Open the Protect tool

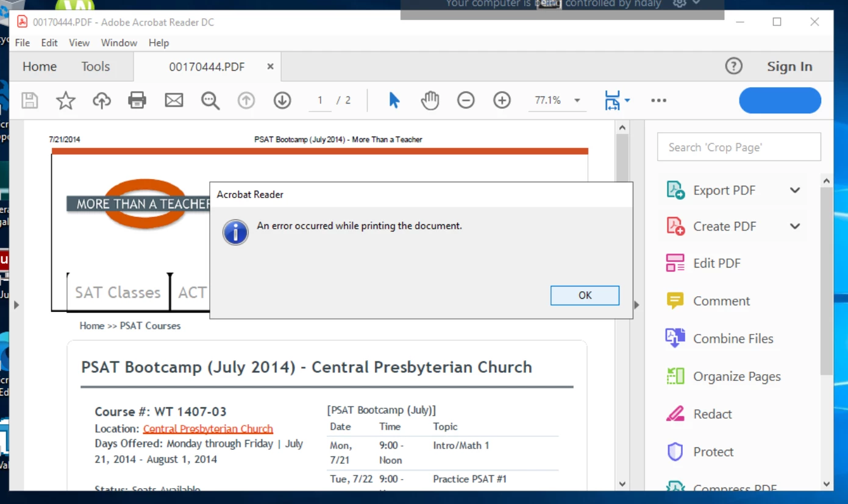(700, 452)
